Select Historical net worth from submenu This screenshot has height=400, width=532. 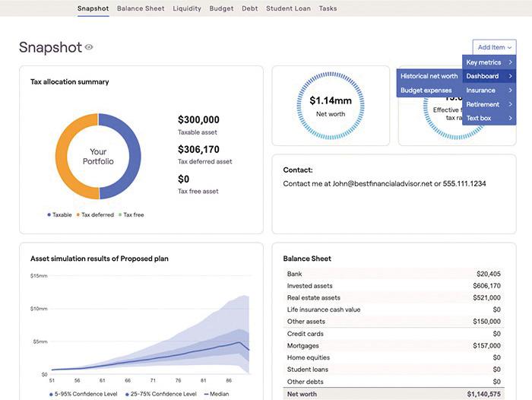coord(429,76)
